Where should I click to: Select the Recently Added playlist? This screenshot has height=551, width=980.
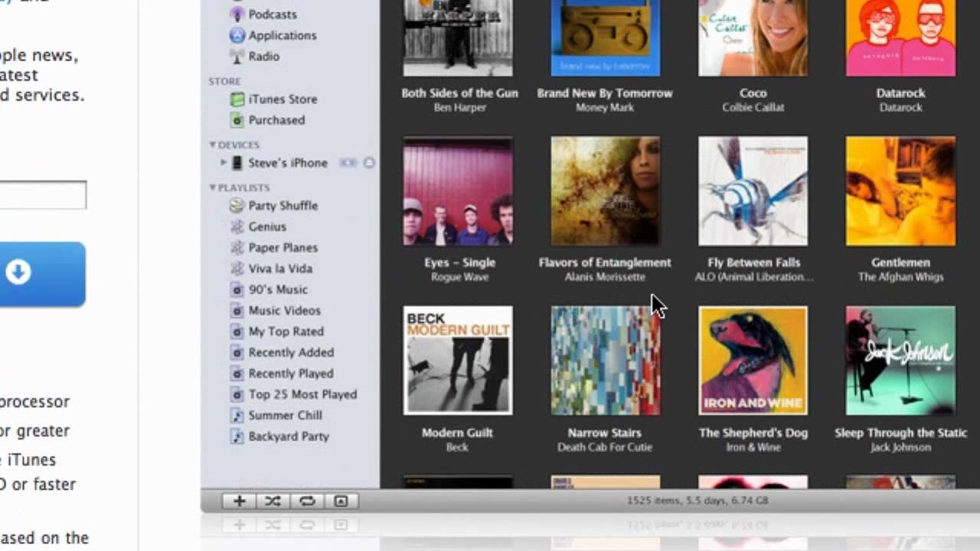tap(290, 353)
